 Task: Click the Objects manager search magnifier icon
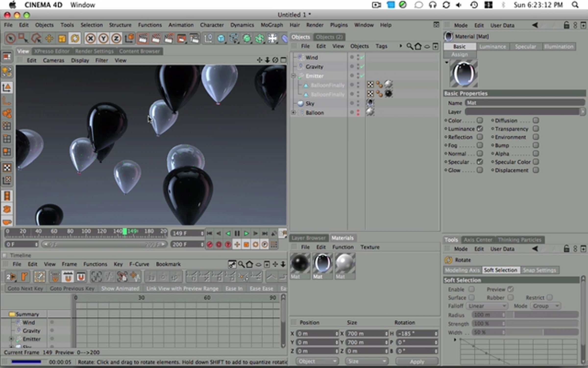(x=409, y=46)
